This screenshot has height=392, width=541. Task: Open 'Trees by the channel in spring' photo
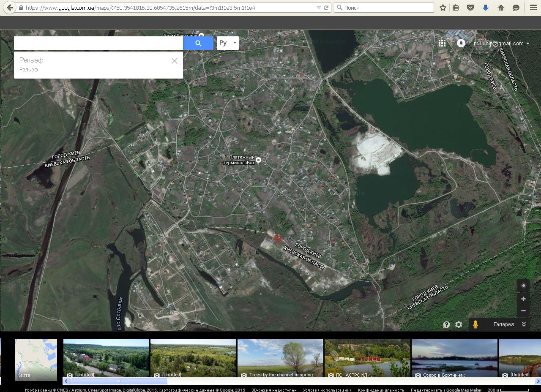280,357
